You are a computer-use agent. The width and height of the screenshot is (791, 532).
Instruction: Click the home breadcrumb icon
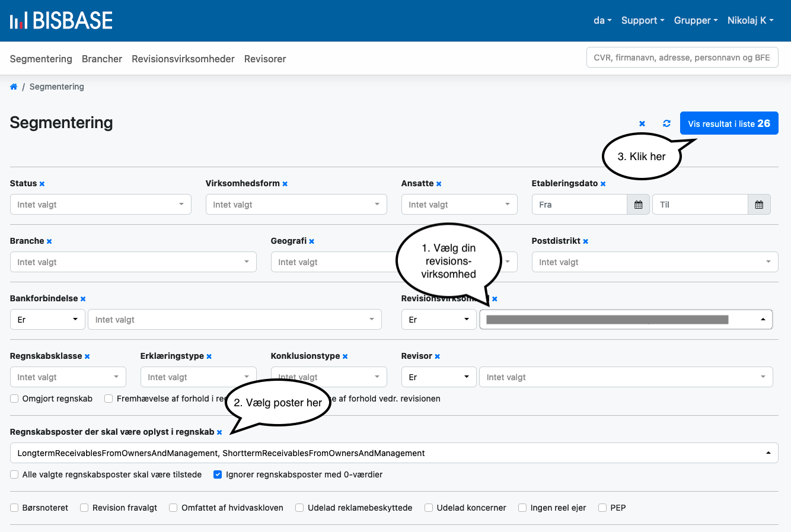[14, 87]
